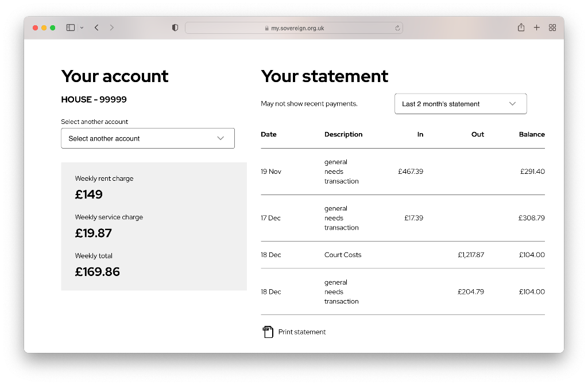Open the Select another account dropdown
Image resolution: width=588 pixels, height=385 pixels.
[x=148, y=138]
